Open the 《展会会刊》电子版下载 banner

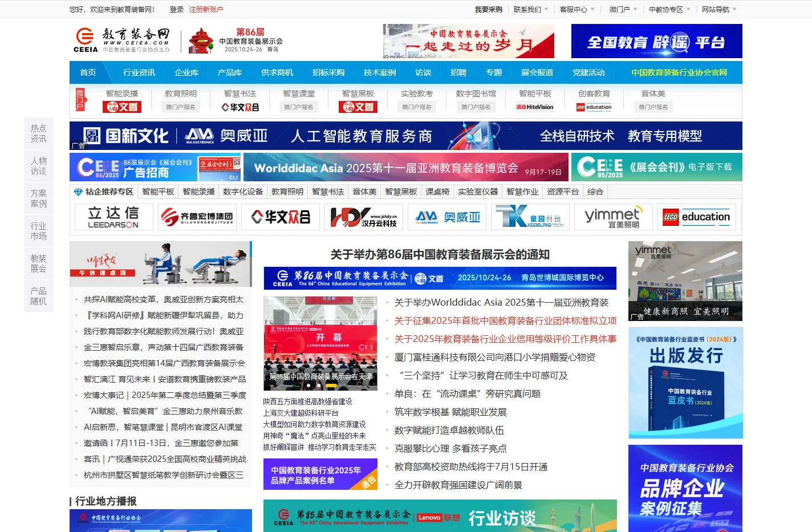point(657,167)
